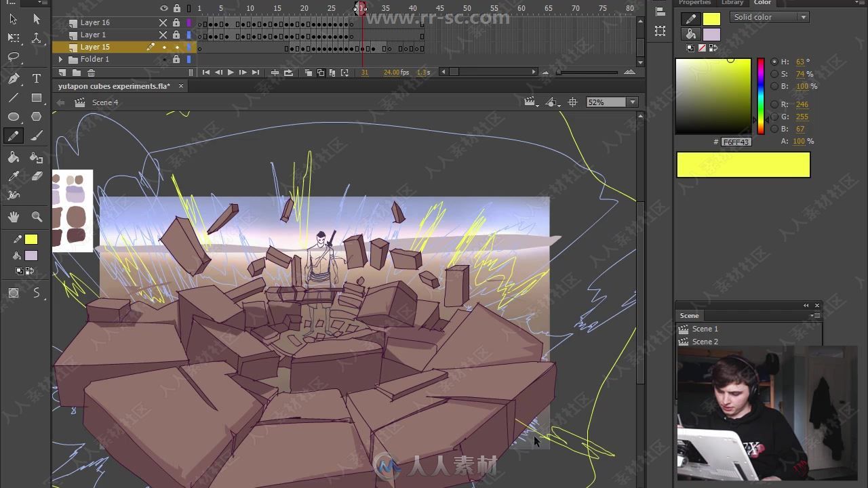Select the Rectangle tool
This screenshot has height=488, width=868.
click(x=37, y=98)
